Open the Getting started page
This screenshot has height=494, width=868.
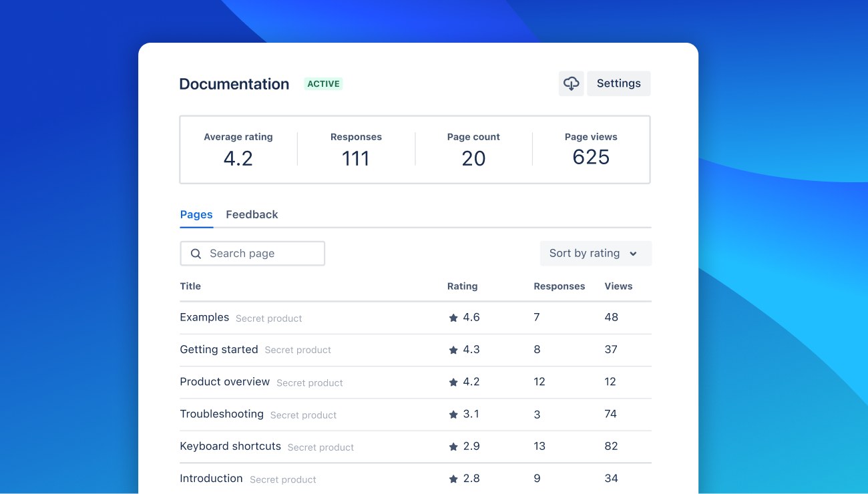[x=219, y=349]
